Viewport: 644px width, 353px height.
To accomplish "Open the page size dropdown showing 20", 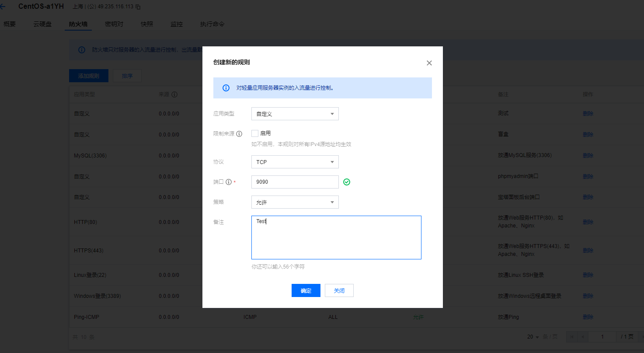I will coord(533,337).
